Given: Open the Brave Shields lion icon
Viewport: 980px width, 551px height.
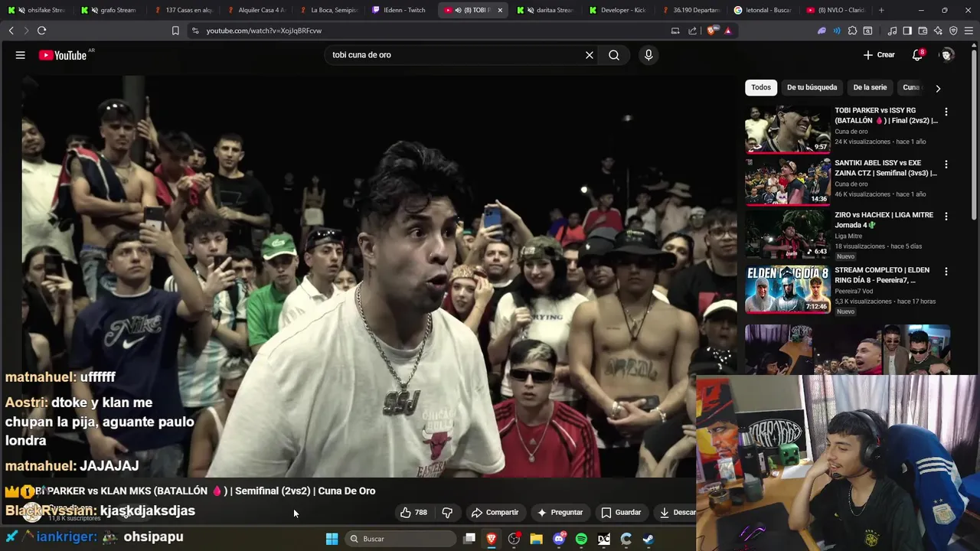Looking at the screenshot, I should point(712,31).
